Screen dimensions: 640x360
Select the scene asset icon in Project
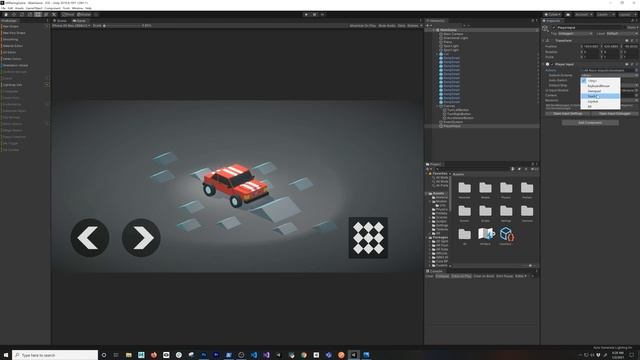[x=485, y=234]
